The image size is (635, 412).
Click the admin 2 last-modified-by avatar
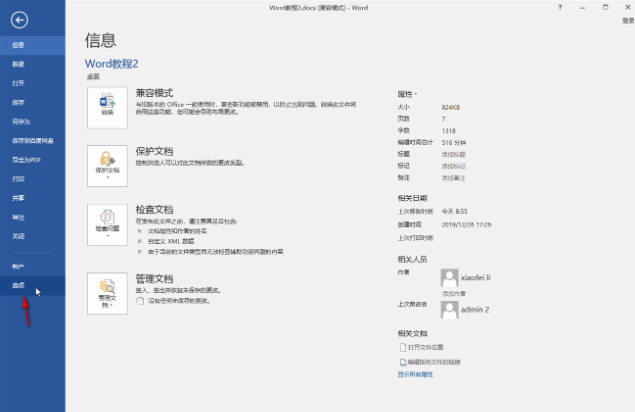(x=449, y=310)
